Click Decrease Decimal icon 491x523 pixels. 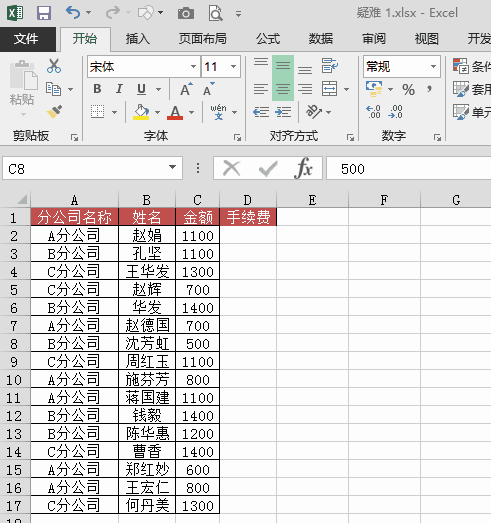(x=395, y=112)
